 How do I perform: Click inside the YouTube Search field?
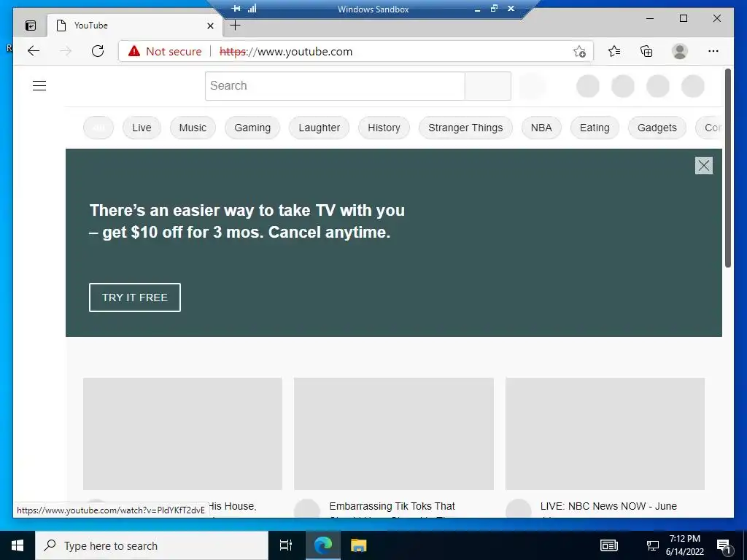point(335,86)
